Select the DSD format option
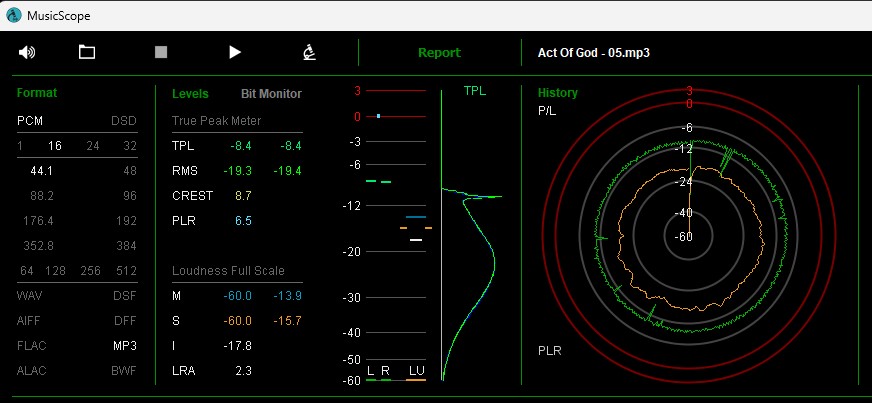This screenshot has width=872, height=403. coord(123,120)
